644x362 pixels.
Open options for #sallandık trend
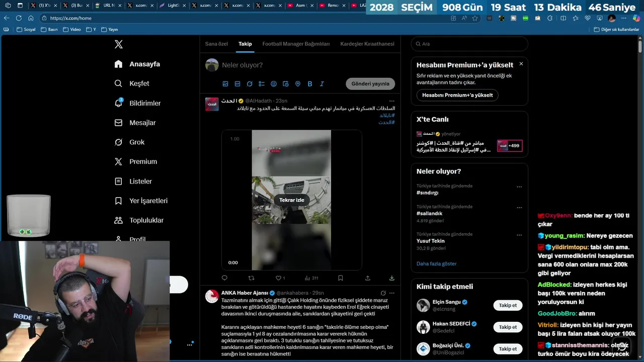pyautogui.click(x=519, y=208)
